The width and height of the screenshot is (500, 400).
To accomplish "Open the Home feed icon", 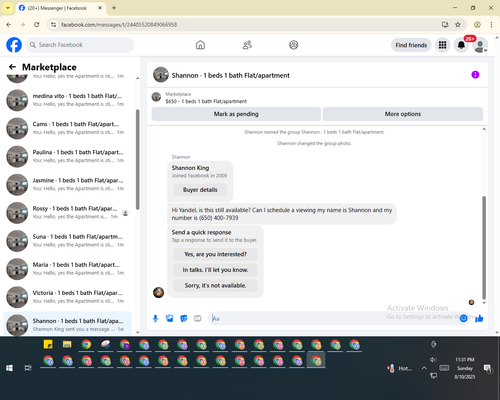I will pyautogui.click(x=200, y=45).
